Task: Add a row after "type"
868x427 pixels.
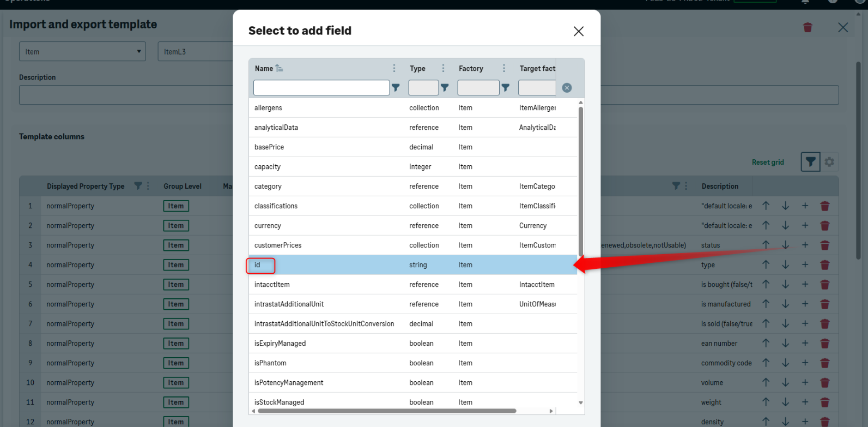Action: (x=805, y=264)
